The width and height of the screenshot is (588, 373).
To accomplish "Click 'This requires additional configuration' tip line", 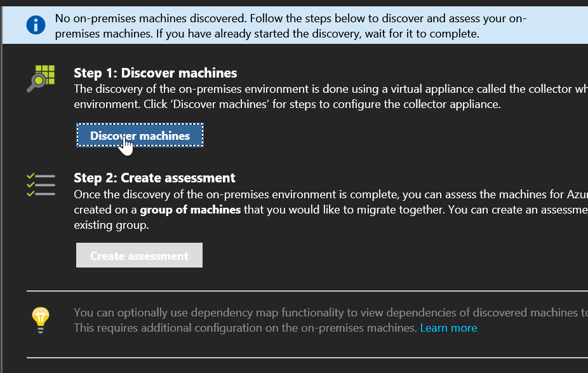I will pyautogui.click(x=245, y=328).
